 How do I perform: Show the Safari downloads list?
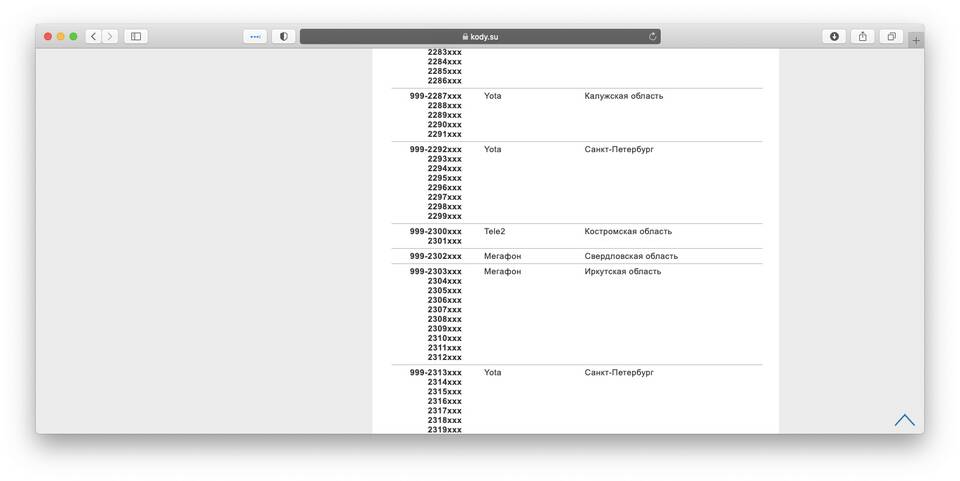point(834,37)
